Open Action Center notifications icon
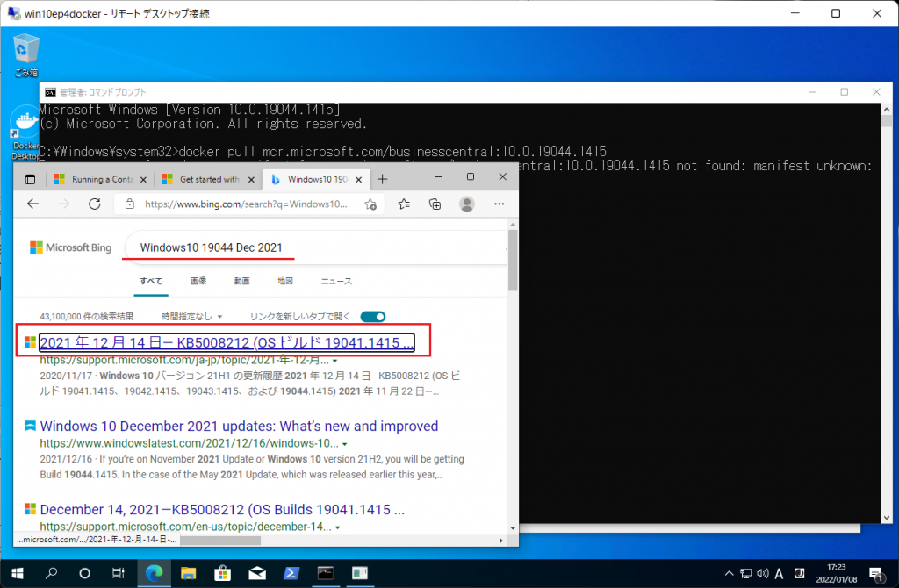The height and width of the screenshot is (588, 899). (x=875, y=573)
